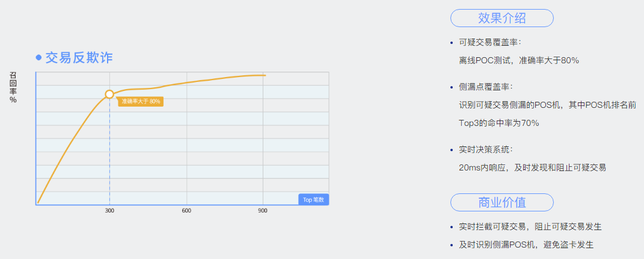Click the bullet 及时识别侧漏POS机，避免盗卡发生
This screenshot has width=644, height=259.
point(526,245)
